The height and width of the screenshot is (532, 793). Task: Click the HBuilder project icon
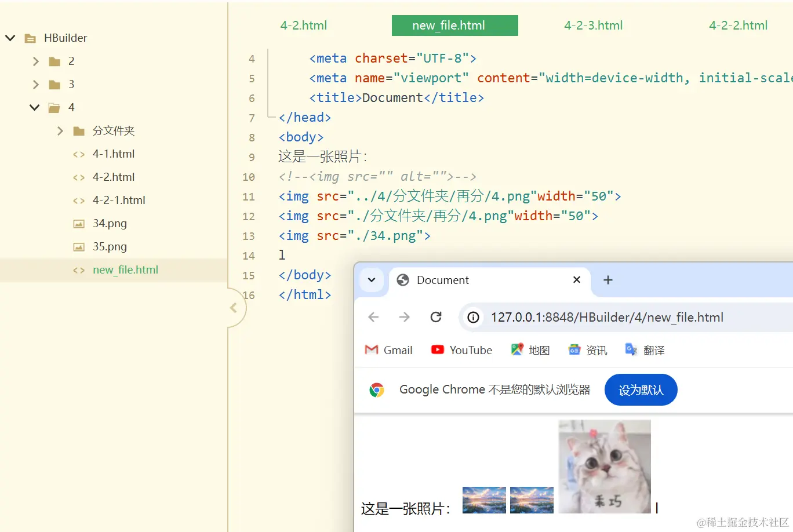pyautogui.click(x=30, y=38)
